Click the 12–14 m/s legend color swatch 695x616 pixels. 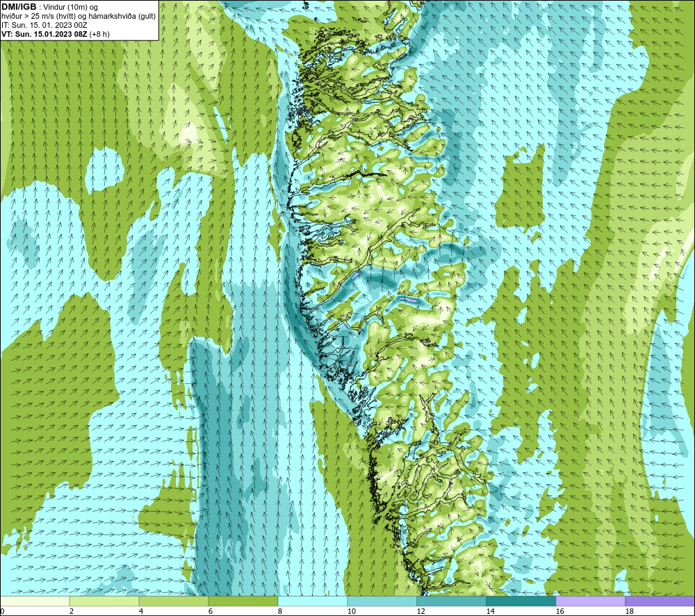point(451,601)
